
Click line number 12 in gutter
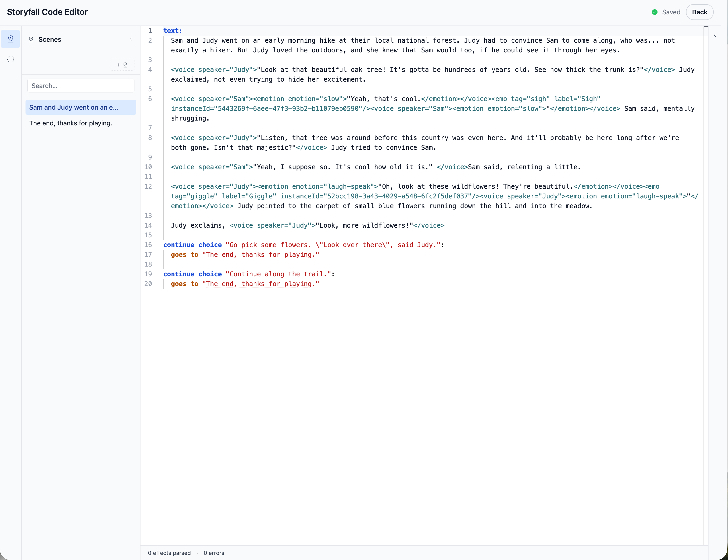(x=148, y=186)
